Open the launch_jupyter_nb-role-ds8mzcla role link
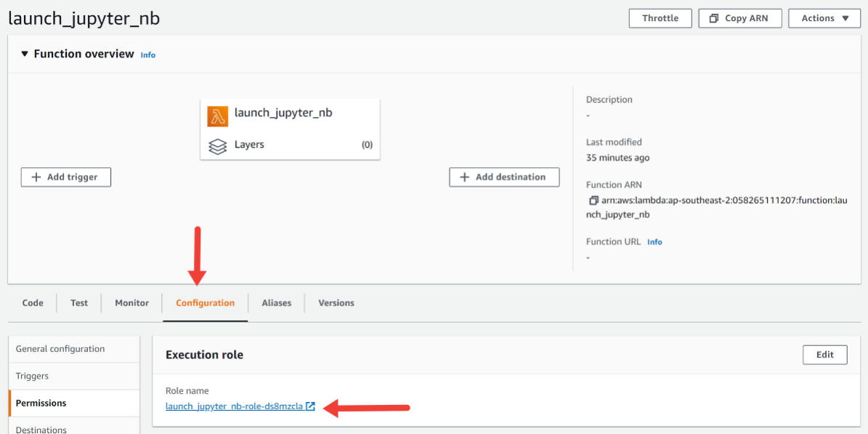 click(x=234, y=406)
